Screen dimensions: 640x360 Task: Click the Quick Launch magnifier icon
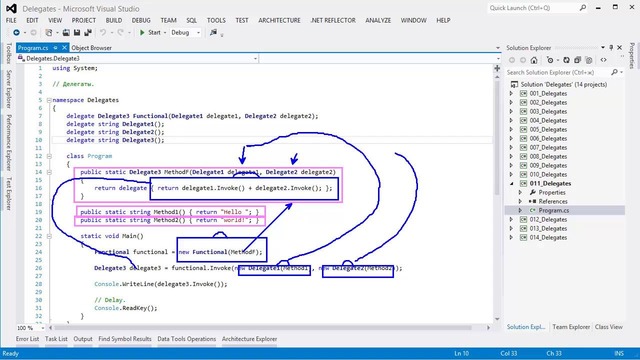[583, 8]
